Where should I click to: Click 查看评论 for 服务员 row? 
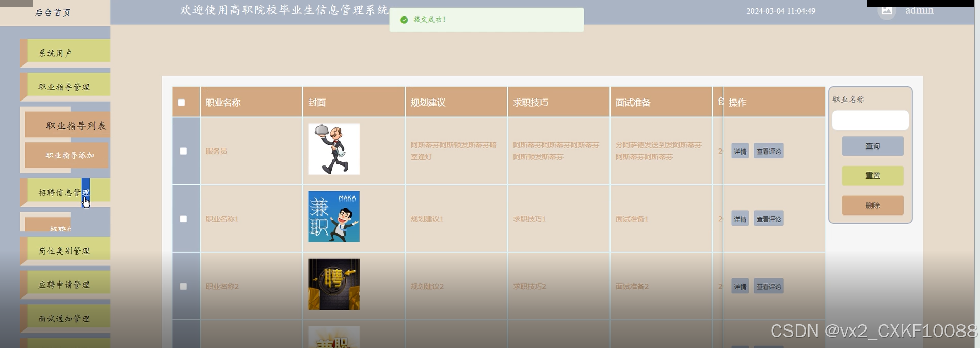click(768, 151)
